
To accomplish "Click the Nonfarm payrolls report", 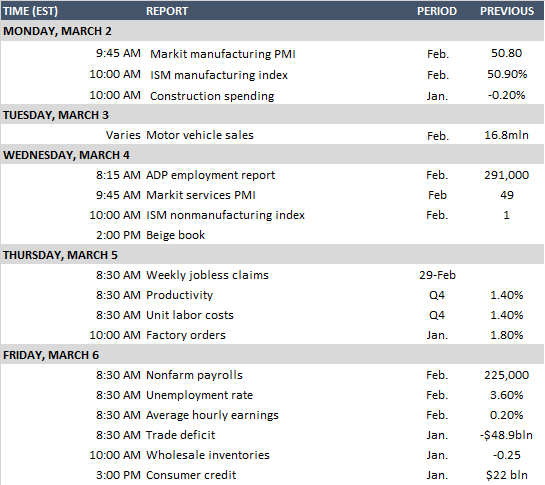I will (194, 375).
